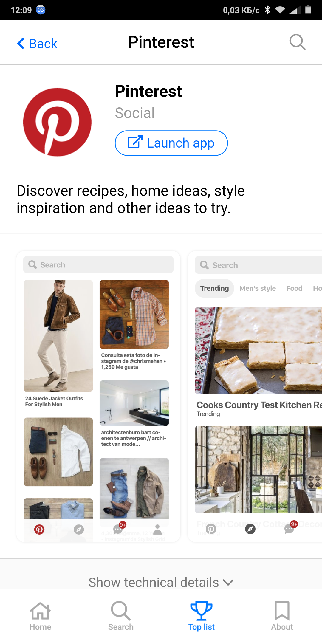Screen dimensions: 322x644
Task: Launch app with the Launch app button
Action: (x=171, y=143)
